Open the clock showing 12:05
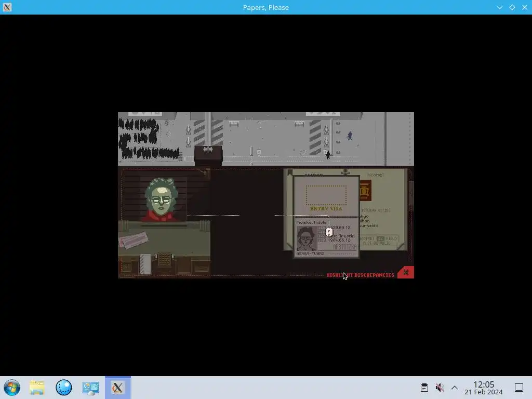 coord(484,388)
